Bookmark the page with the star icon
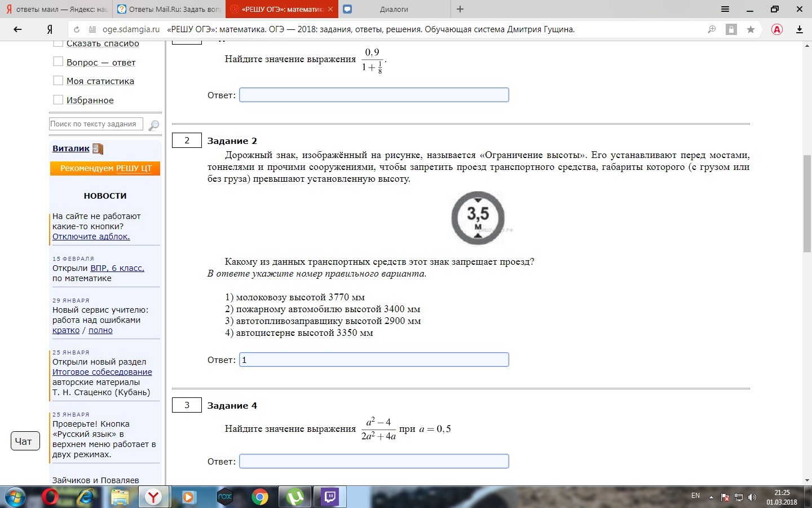Image resolution: width=812 pixels, height=508 pixels. click(751, 29)
